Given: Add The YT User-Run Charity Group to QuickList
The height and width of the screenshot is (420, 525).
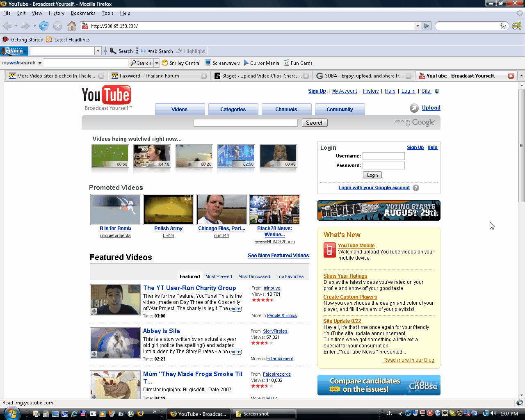Looking at the screenshot, I should 94,311.
